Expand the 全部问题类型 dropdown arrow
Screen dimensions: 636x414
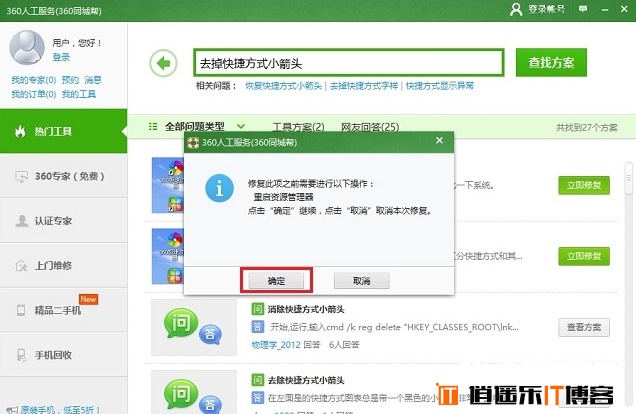pyautogui.click(x=241, y=127)
